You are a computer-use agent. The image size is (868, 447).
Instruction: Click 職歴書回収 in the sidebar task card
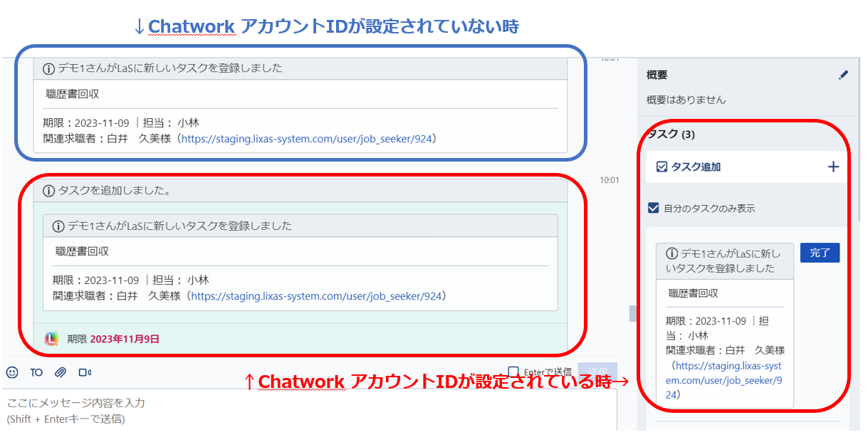(x=693, y=293)
